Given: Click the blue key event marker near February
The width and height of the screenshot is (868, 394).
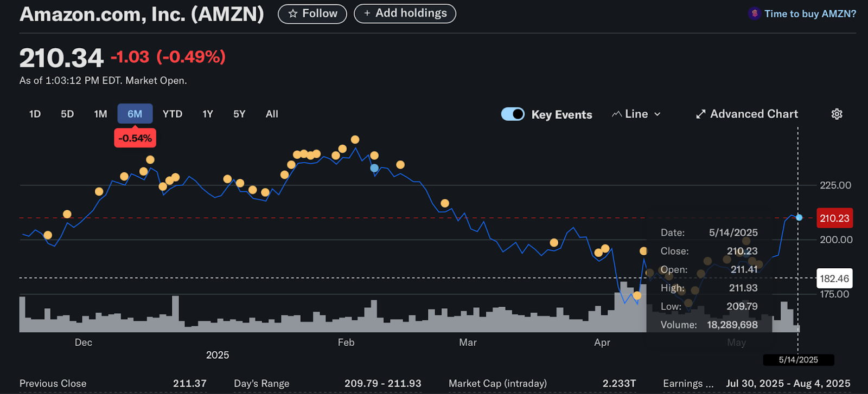Looking at the screenshot, I should tap(374, 168).
